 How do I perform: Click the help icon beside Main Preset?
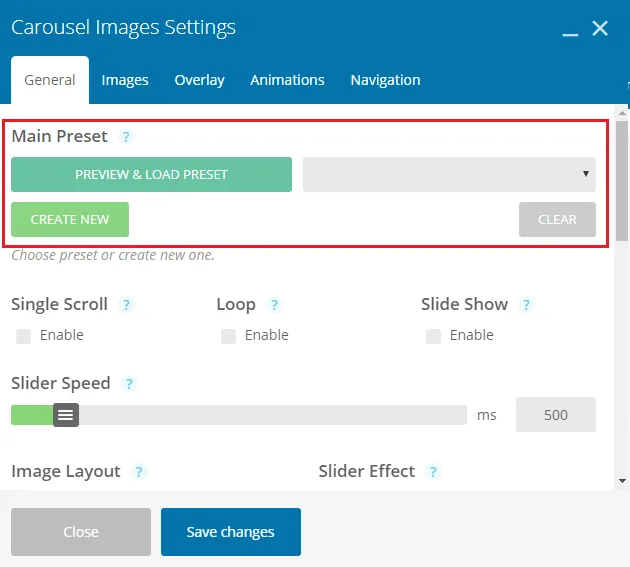pyautogui.click(x=126, y=137)
